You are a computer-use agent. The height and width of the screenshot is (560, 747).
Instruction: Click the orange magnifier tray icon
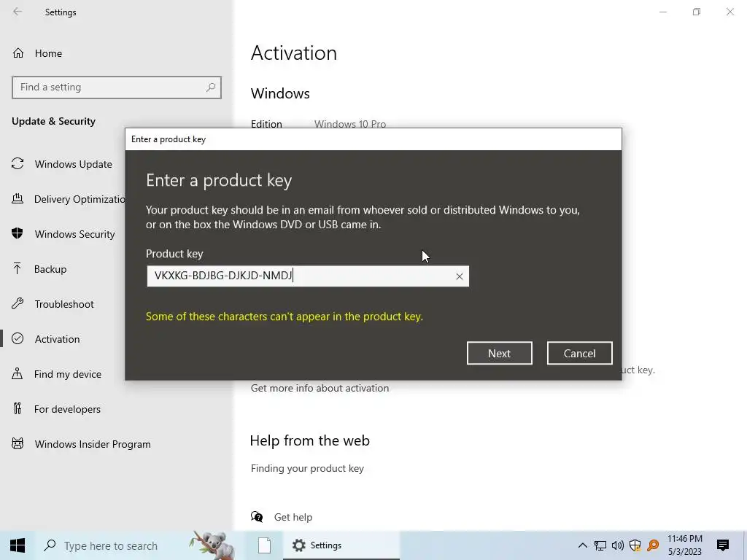click(x=653, y=545)
